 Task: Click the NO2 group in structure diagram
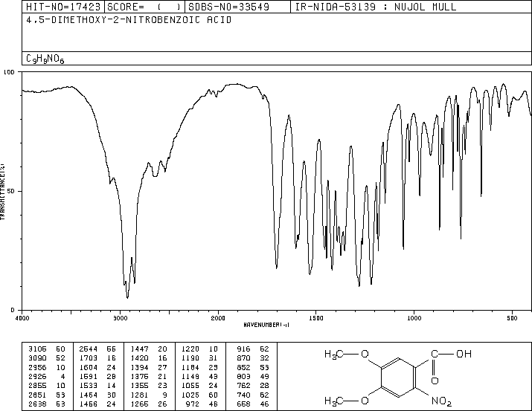pyautogui.click(x=441, y=401)
